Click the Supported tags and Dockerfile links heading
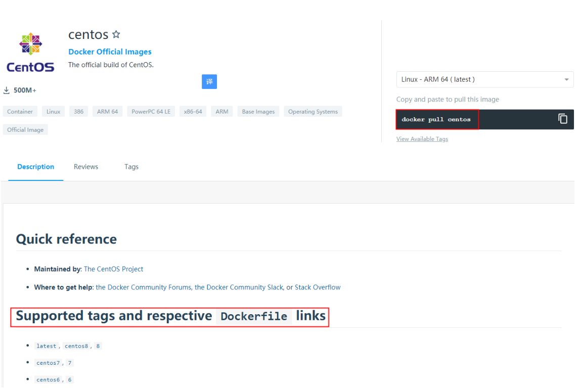Screen dimensions: 579x392 (170, 316)
